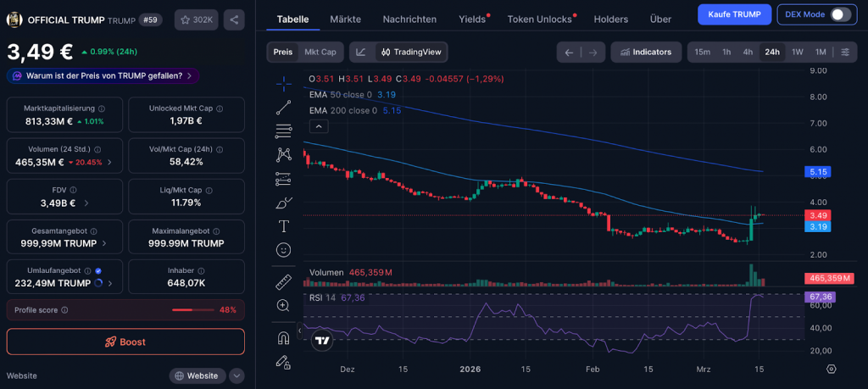Click the Kaufe TRUMP button

(734, 14)
